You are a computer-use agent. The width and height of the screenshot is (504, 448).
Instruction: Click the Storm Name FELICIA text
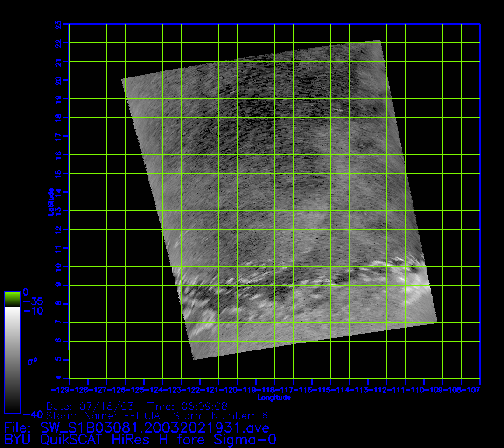(103, 415)
